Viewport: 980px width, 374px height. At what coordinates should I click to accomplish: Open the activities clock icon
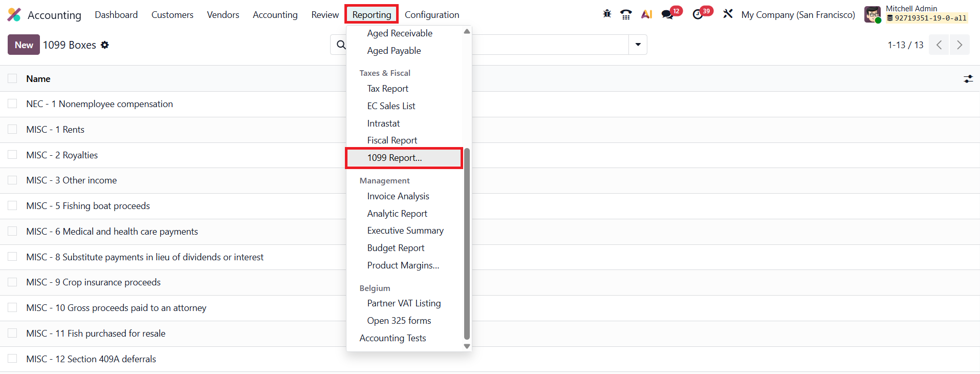(698, 14)
